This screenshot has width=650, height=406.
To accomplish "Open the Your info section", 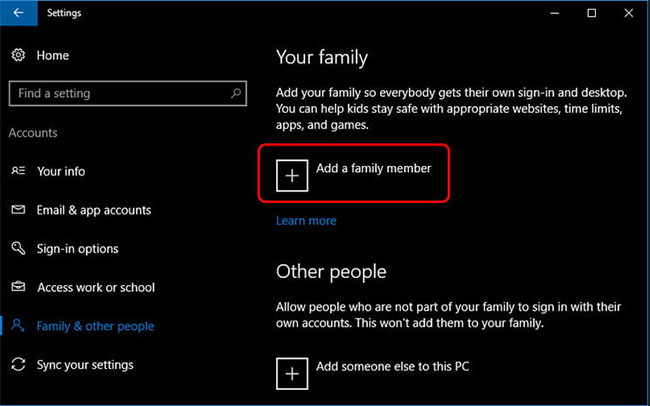I will pos(61,171).
